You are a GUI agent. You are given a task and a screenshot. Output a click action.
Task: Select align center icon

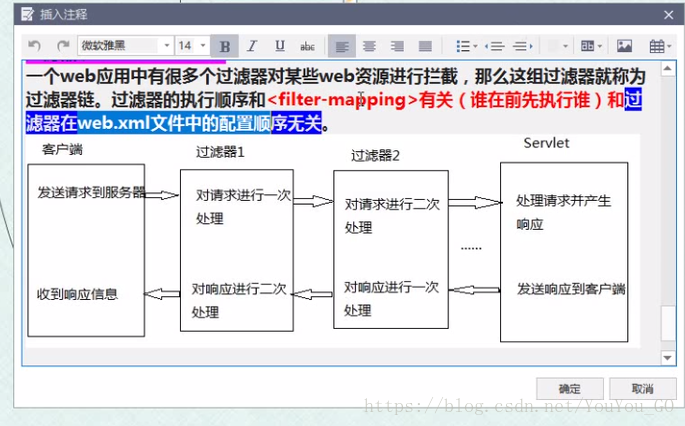(369, 46)
